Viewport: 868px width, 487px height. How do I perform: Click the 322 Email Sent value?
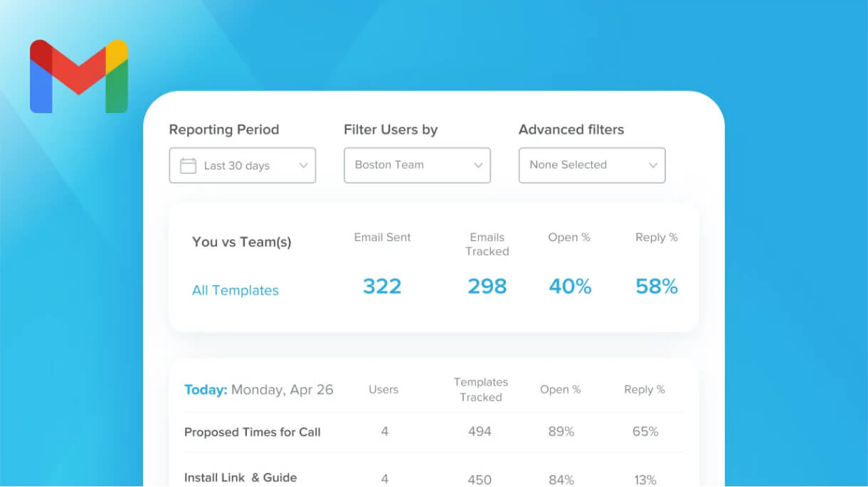coord(382,287)
